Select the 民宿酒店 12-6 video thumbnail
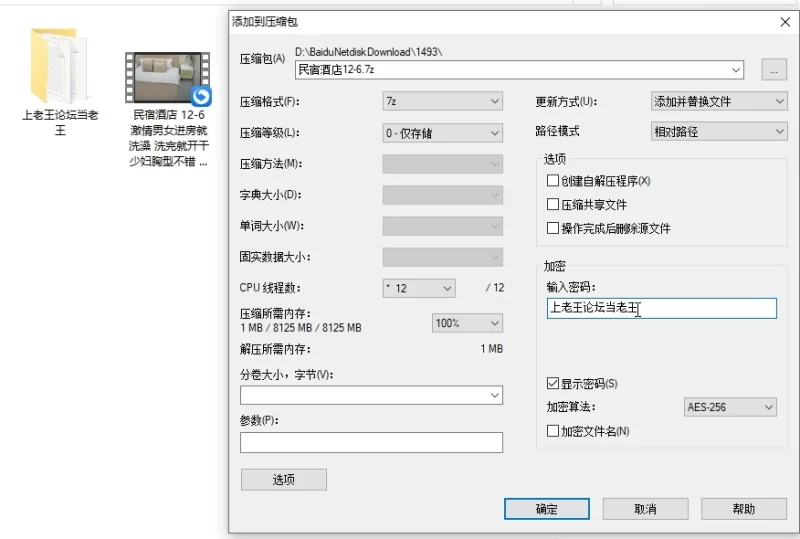 (168, 78)
